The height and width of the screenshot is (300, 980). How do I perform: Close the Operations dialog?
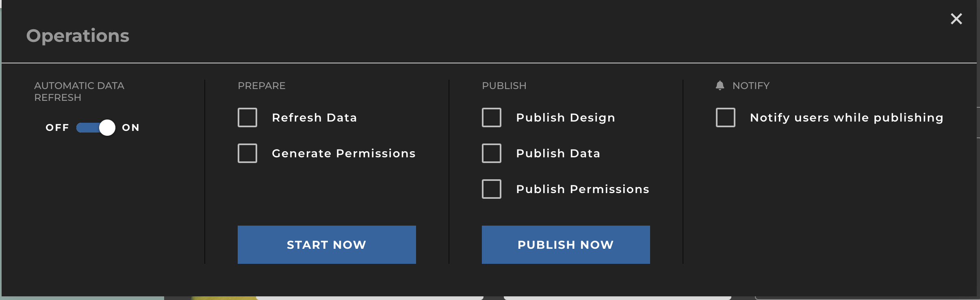click(x=956, y=19)
